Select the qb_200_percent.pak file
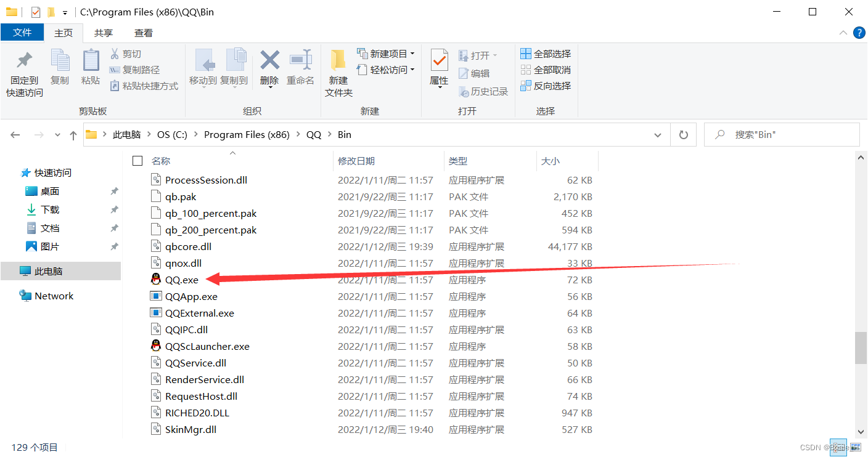 (211, 230)
